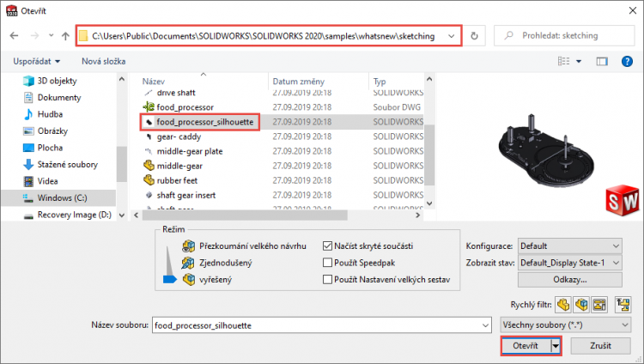Screen dimensions: 644x364
Task: Click the Otevřít button
Action: (x=526, y=346)
